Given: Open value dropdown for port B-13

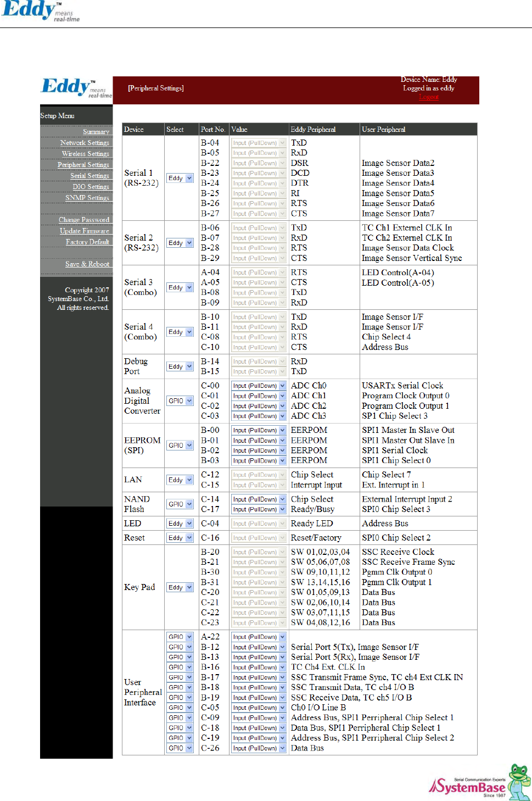Looking at the screenshot, I should 259,657.
